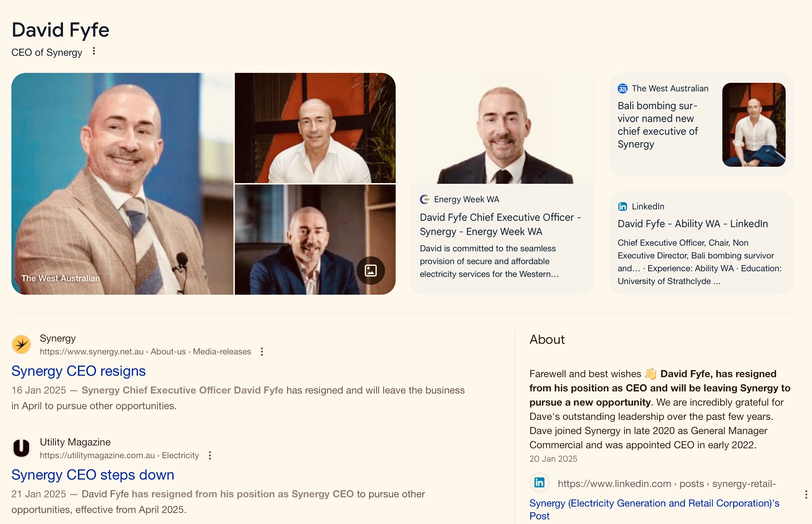Click the photo of man in white shirt
Image resolution: width=812 pixels, height=524 pixels.
point(315,128)
